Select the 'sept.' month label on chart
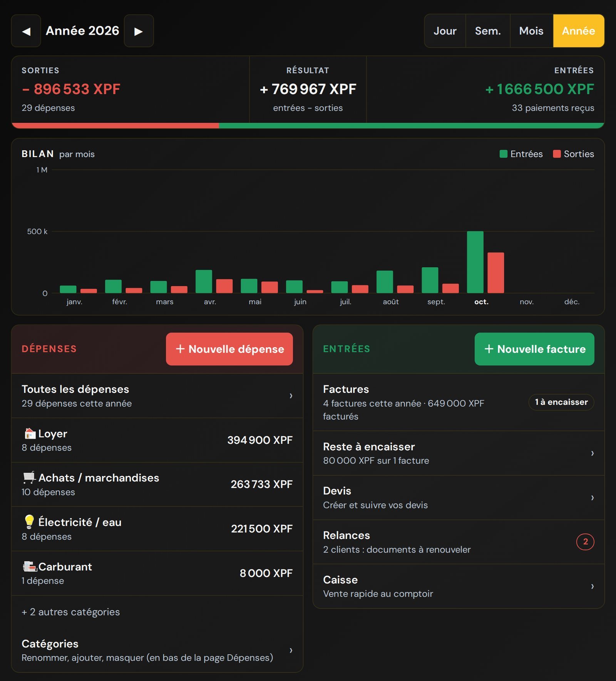The image size is (616, 681). pyautogui.click(x=436, y=302)
